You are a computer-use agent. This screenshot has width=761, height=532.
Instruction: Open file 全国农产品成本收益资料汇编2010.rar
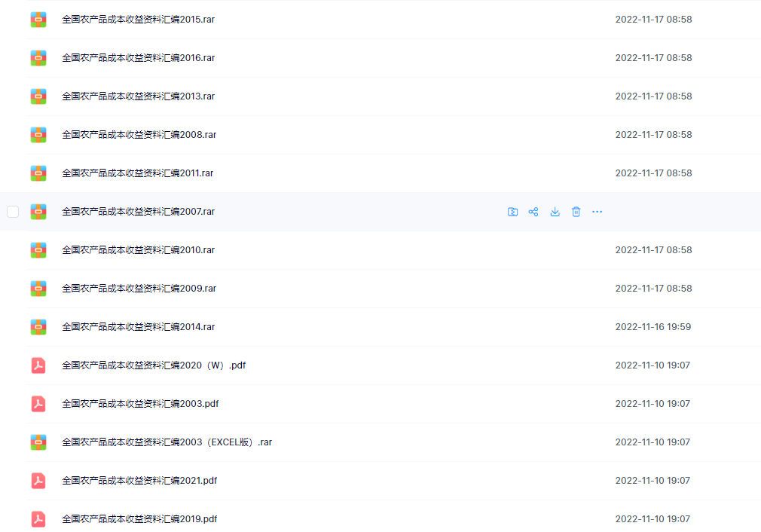point(139,250)
